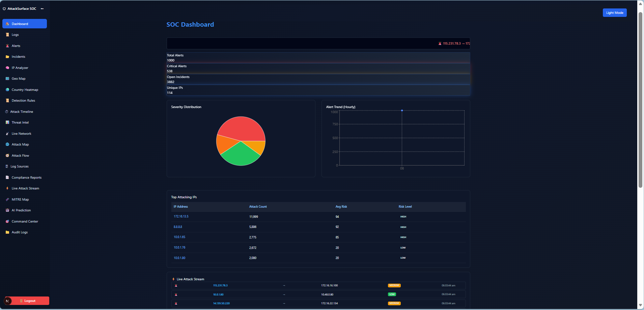644x310 pixels.
Task: Click the alert icon beside 14.139.50.220 stream row
Action: [x=176, y=304]
